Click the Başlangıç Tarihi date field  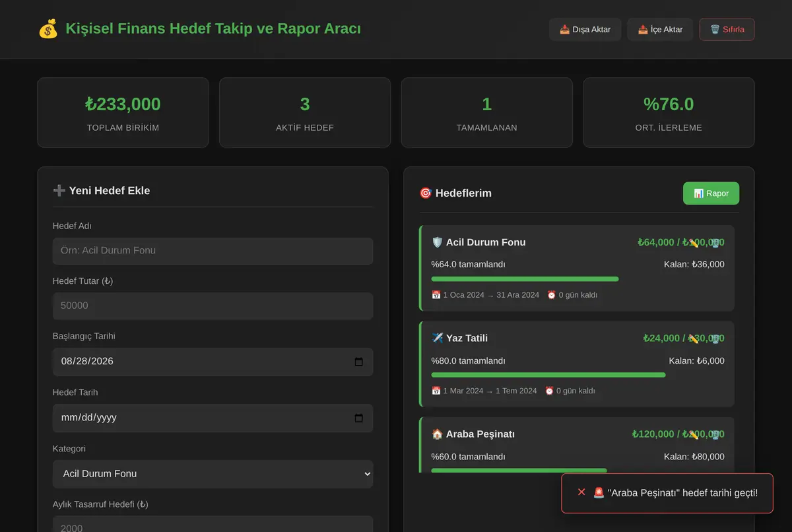(213, 362)
